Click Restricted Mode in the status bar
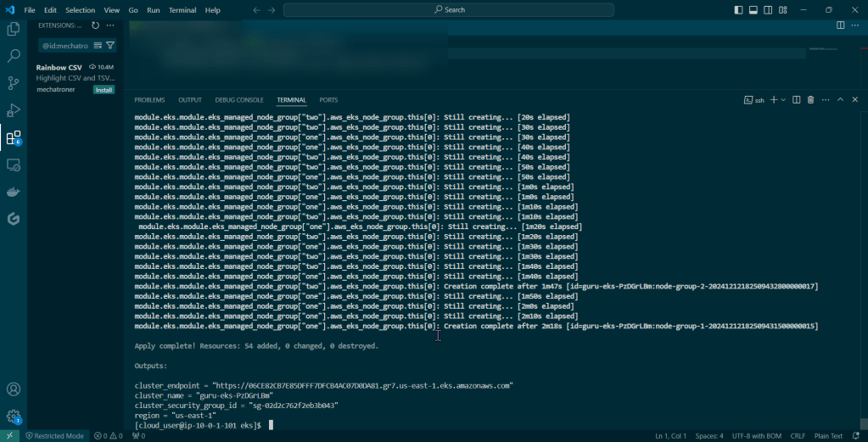Image resolution: width=868 pixels, height=442 pixels. 56,436
